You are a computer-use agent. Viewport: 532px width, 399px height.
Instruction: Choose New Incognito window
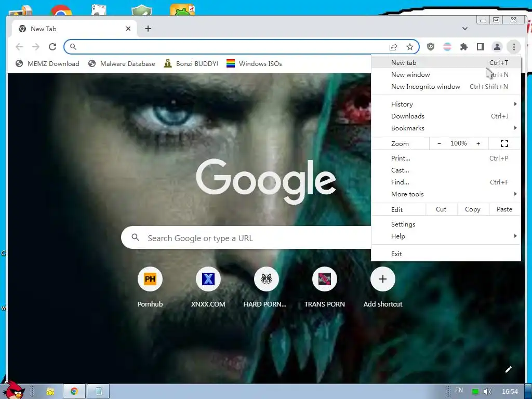446,87
